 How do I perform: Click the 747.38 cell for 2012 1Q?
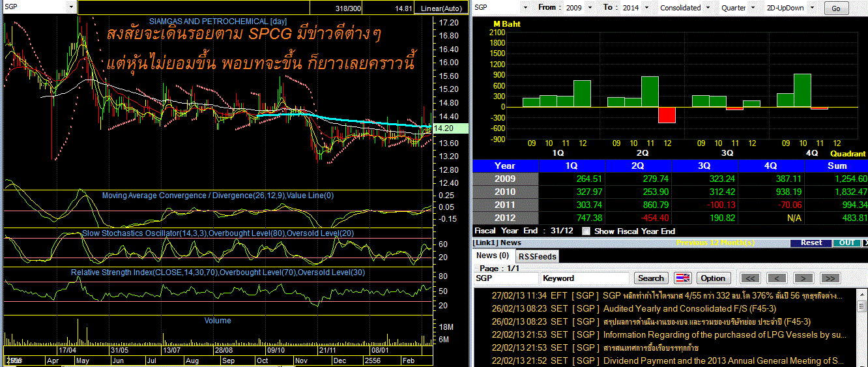572,218
